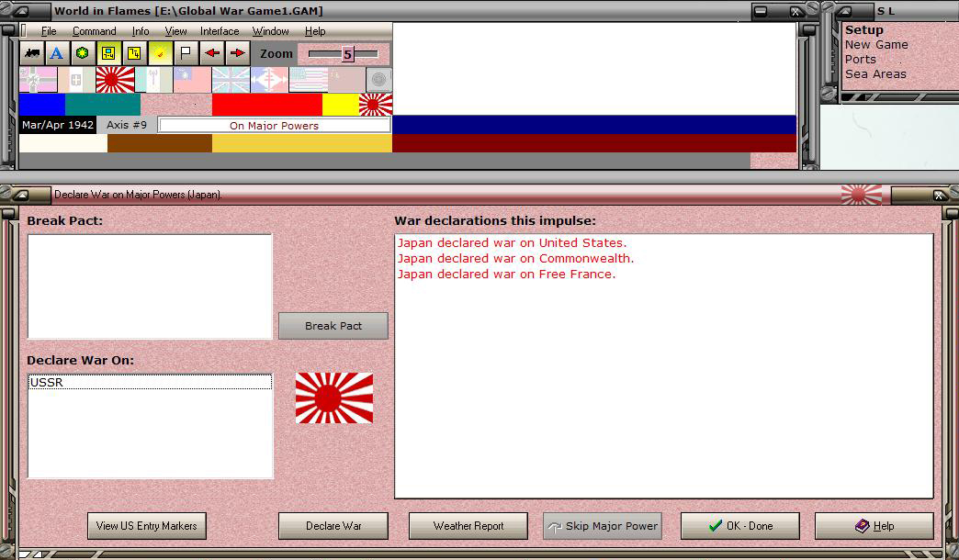Click the blue letter A toolbar icon
The image size is (959, 560).
(x=57, y=54)
